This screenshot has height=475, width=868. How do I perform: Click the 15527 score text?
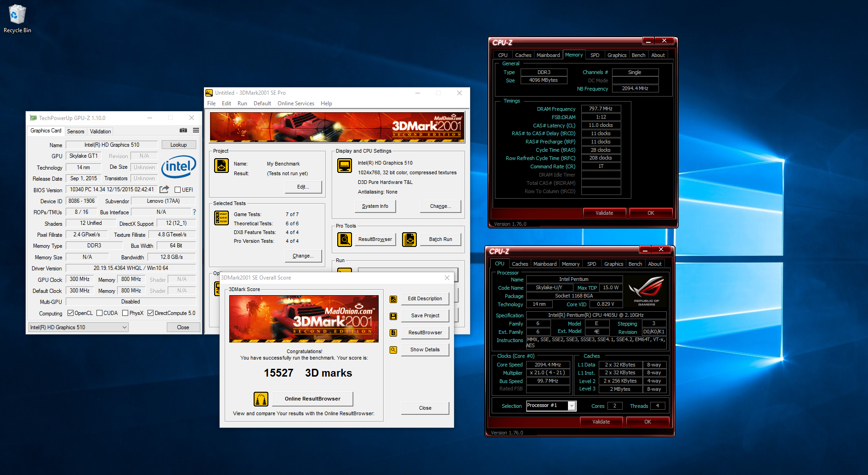278,373
